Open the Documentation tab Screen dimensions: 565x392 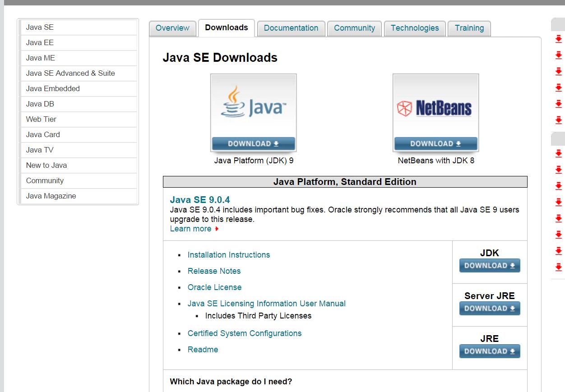pos(291,28)
